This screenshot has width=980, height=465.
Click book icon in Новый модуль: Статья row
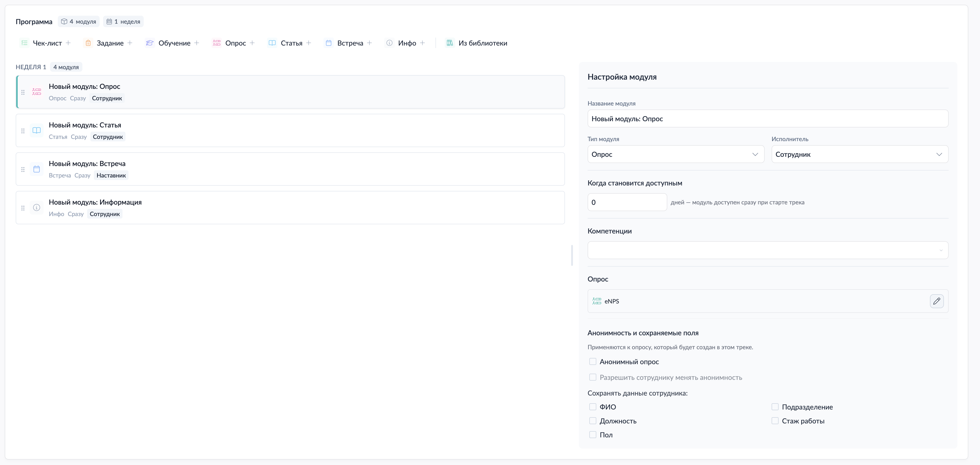[x=37, y=130]
